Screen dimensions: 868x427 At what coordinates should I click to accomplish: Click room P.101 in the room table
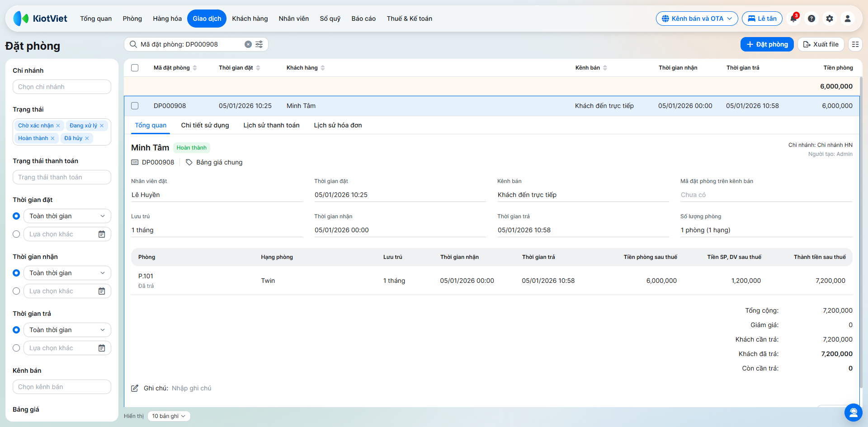(x=146, y=276)
